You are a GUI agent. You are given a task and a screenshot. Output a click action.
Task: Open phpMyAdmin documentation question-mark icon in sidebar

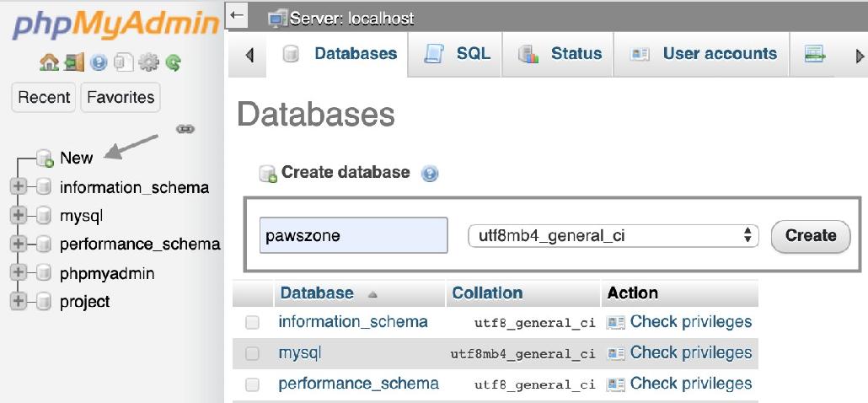point(99,63)
